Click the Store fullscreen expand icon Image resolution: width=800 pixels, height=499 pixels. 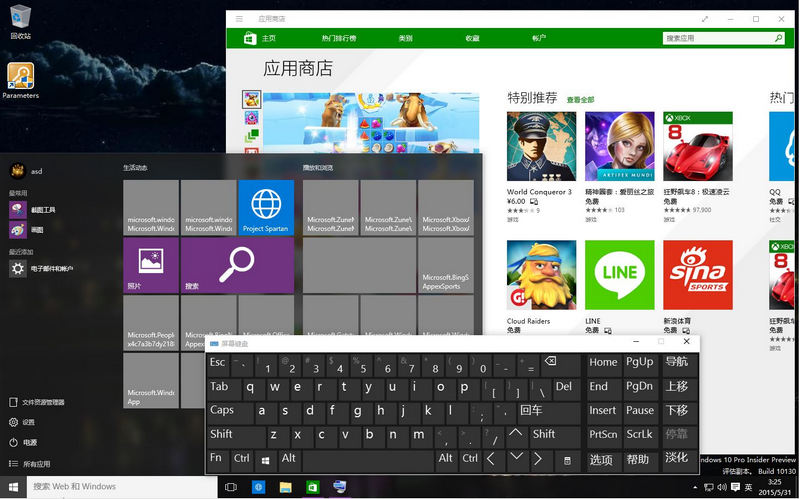[705, 19]
